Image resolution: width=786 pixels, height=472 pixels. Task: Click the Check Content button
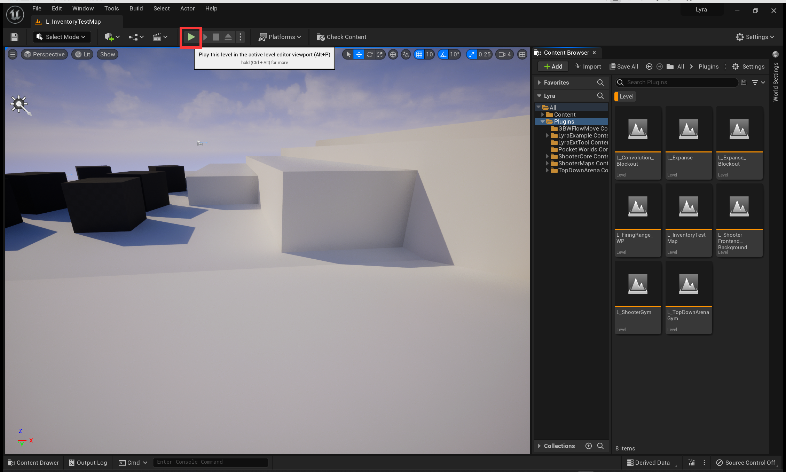click(341, 37)
